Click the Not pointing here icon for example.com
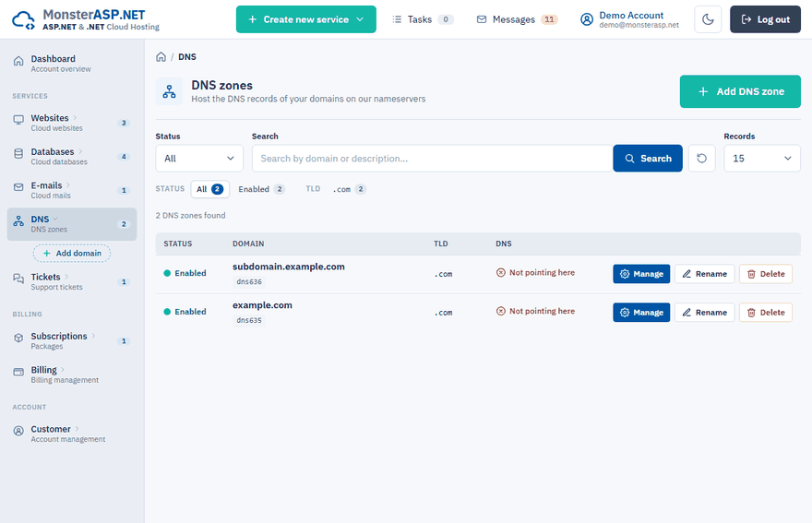 pos(501,311)
